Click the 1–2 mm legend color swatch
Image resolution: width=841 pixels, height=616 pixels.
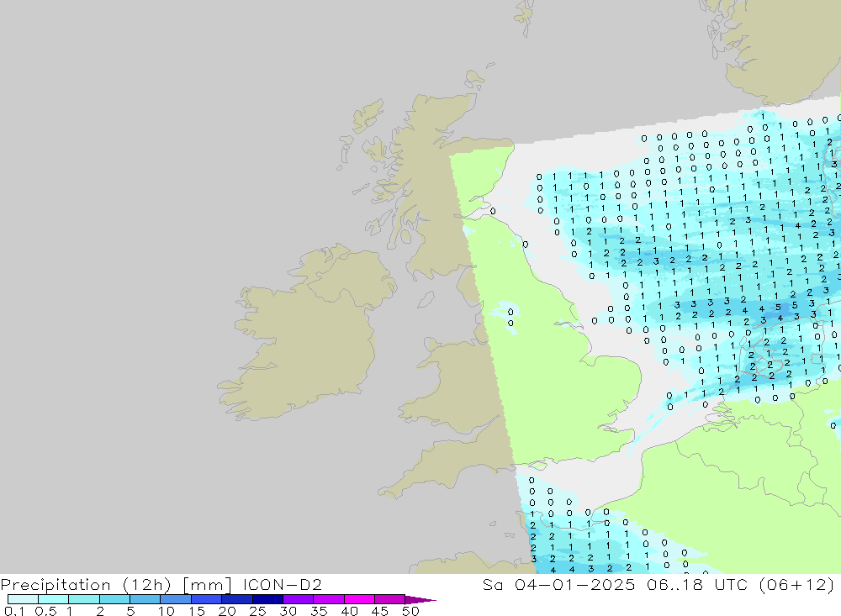click(x=84, y=599)
